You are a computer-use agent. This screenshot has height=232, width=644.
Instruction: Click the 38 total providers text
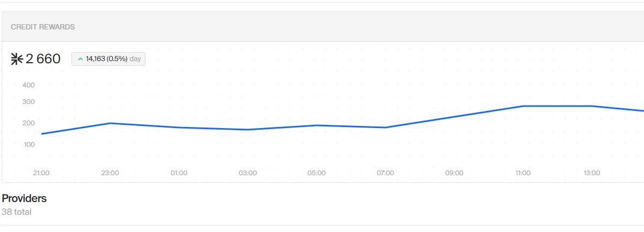click(17, 212)
